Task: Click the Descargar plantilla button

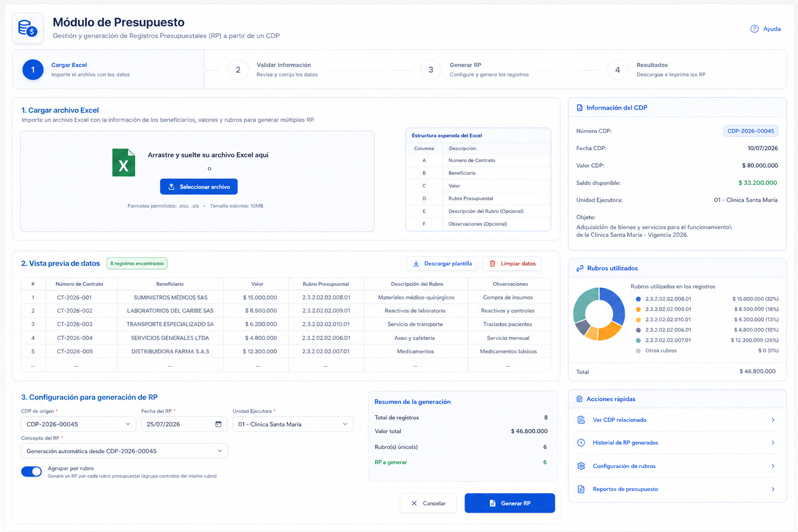Action: point(442,264)
